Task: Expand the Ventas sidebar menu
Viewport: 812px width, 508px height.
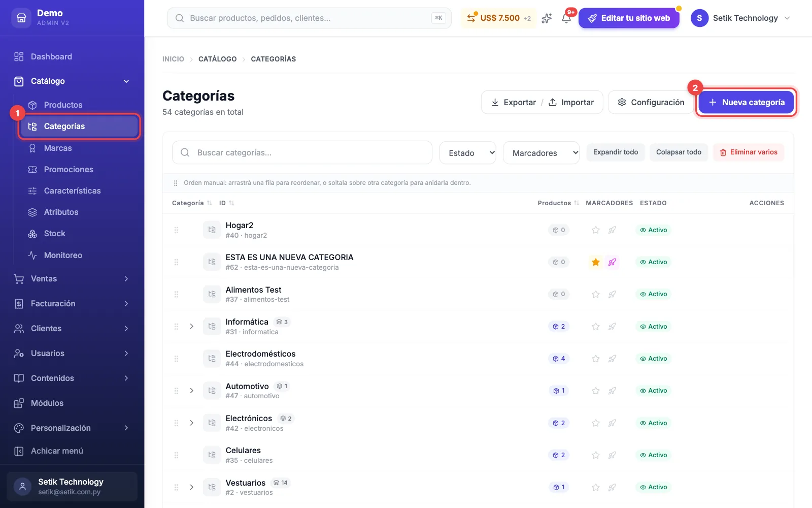Action: [x=72, y=278]
